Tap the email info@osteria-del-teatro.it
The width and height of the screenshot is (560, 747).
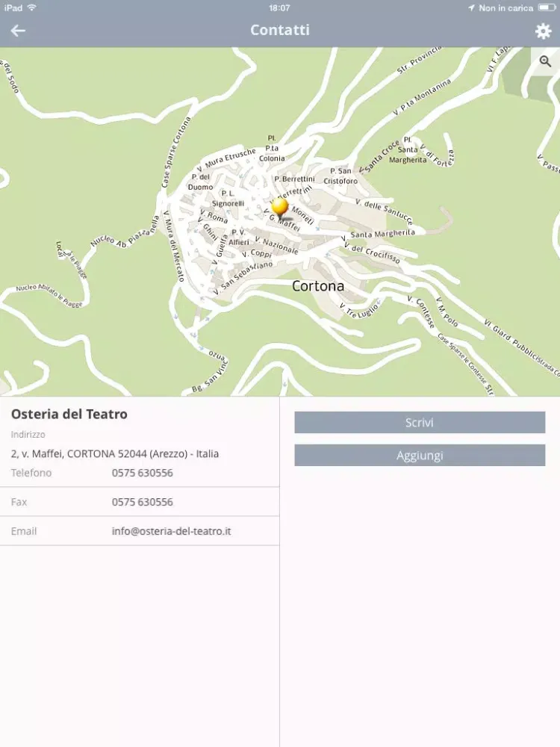172,530
